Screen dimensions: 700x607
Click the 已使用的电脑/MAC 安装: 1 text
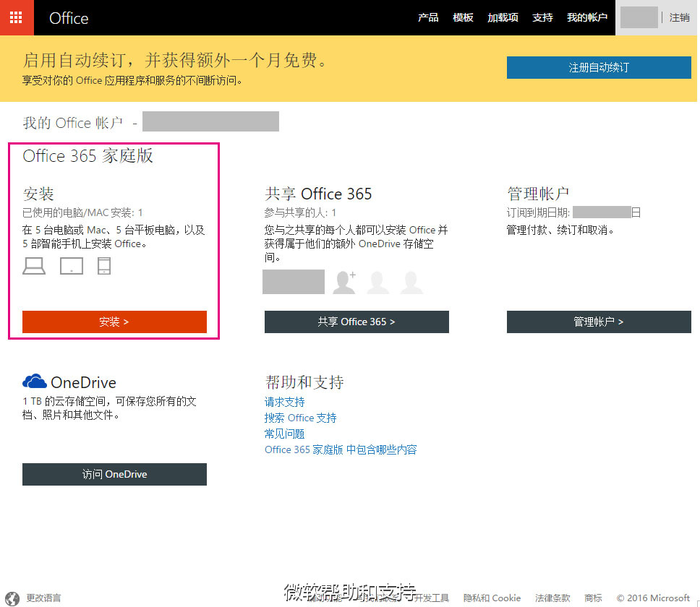[82, 212]
